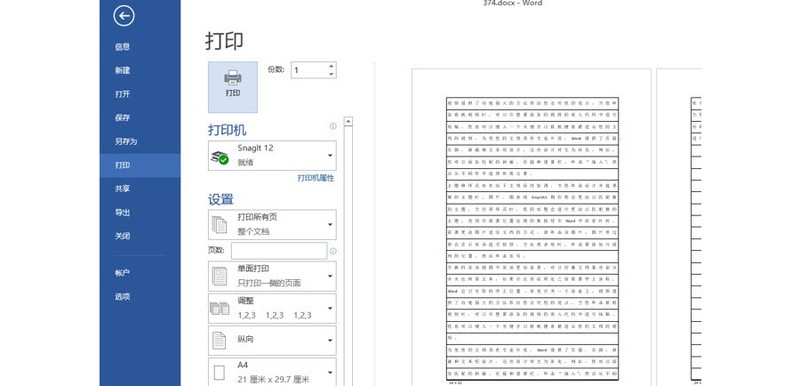This screenshot has height=386, width=800.
Task: Click the Snagit 12 printer status icon
Action: [220, 157]
